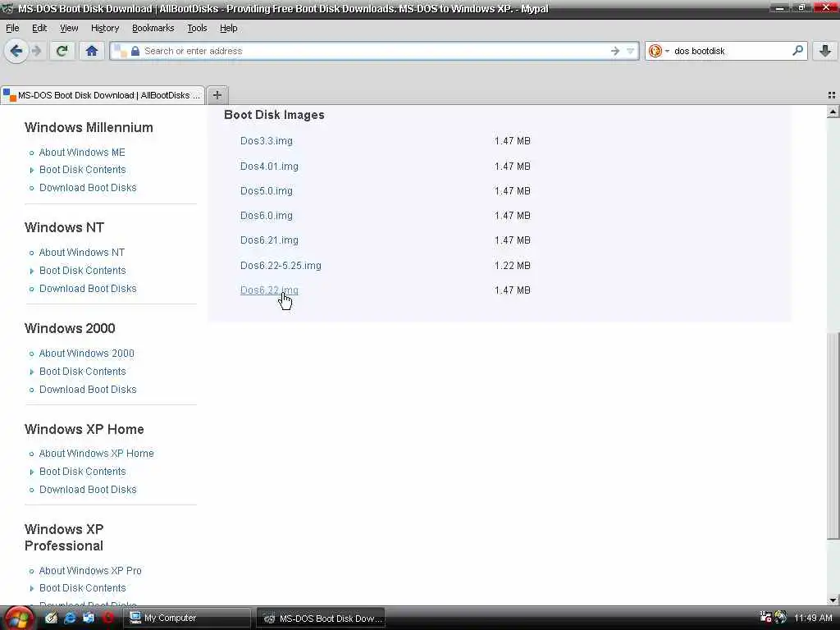Open the Downloads panel arrow button
The image size is (840, 630).
[825, 51]
